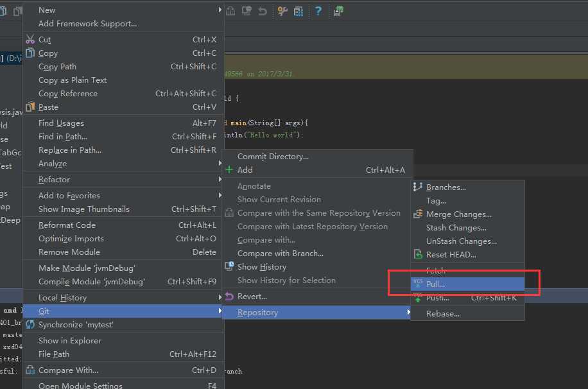Click the Compare With... diff icon
Screen dimensions: 588x389
tap(30, 370)
